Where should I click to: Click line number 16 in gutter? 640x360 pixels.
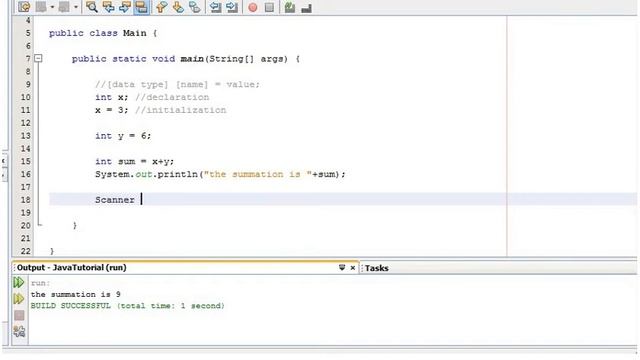tap(25, 174)
